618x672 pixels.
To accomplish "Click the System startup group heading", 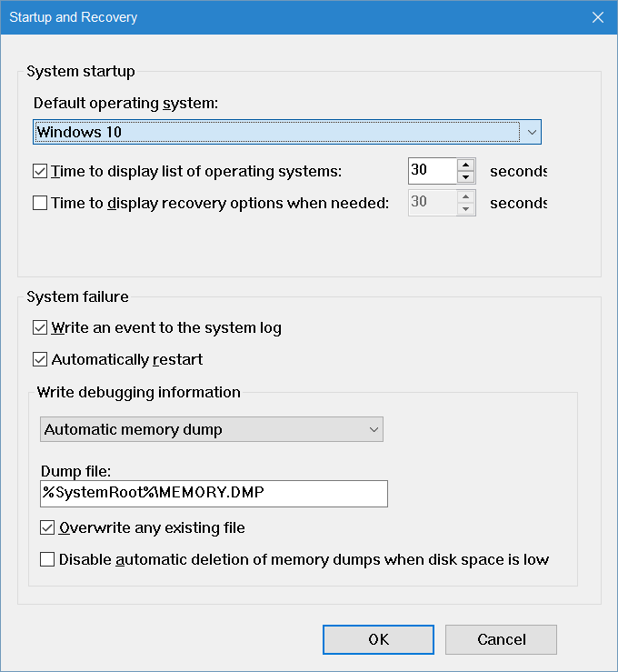I will (x=81, y=71).
